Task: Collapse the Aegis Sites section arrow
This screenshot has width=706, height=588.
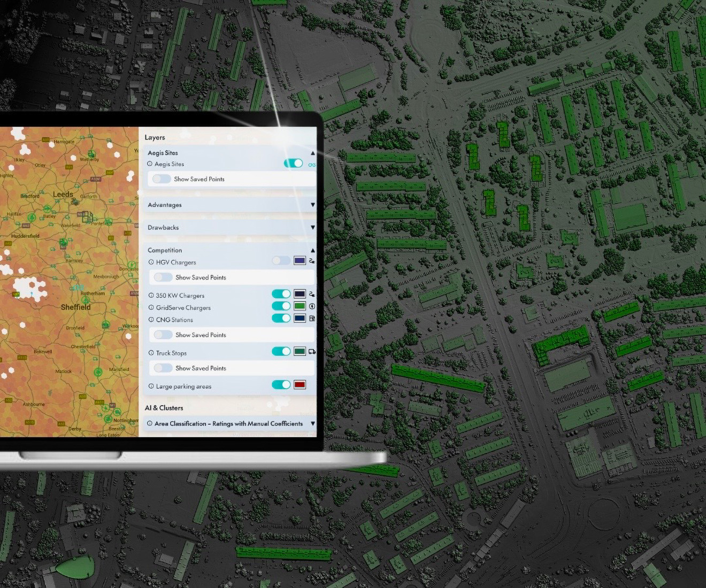Action: (x=313, y=153)
